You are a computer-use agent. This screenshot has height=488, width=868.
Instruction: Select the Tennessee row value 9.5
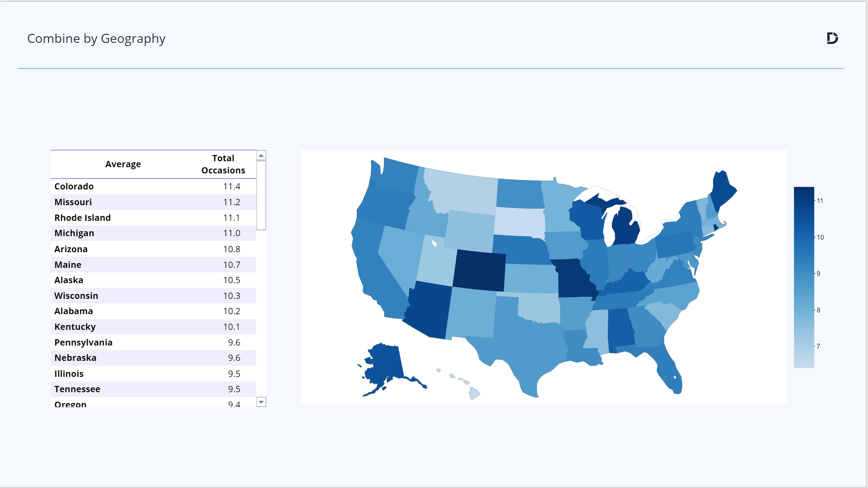[234, 389]
